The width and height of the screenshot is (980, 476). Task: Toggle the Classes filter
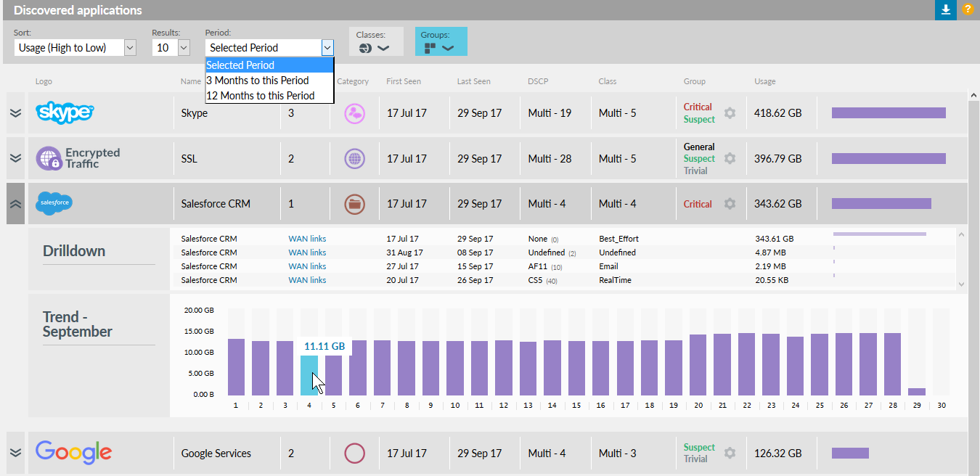[374, 48]
